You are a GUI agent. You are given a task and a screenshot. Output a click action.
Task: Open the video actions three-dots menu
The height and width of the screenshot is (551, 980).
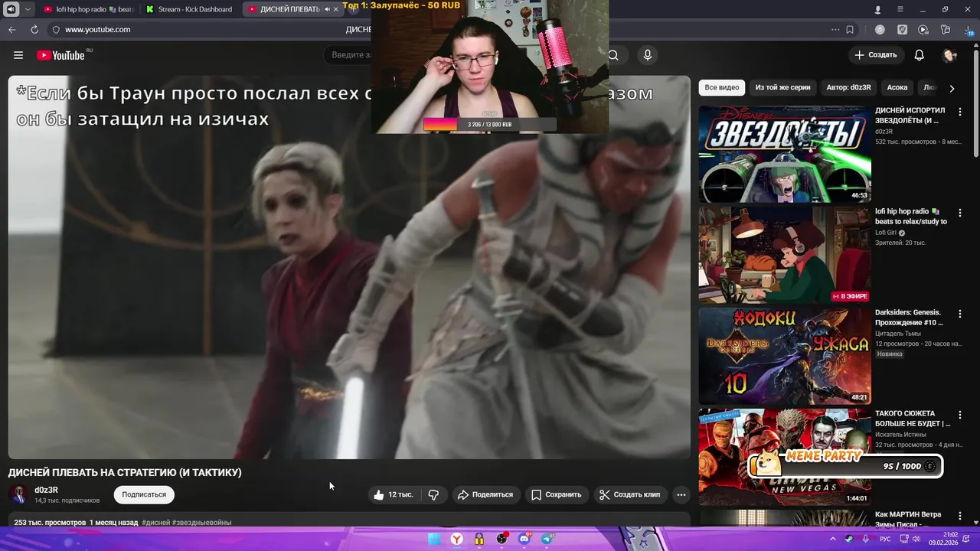681,494
